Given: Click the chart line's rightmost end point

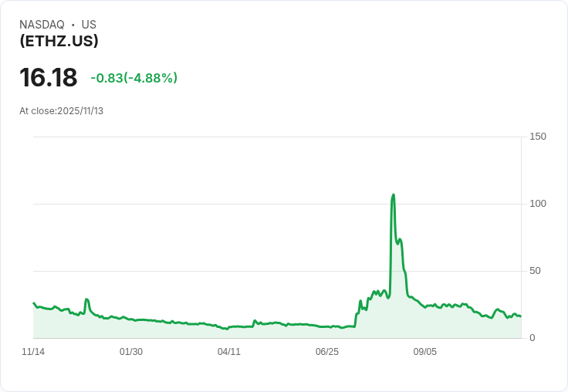Looking at the screenshot, I should click(x=521, y=316).
